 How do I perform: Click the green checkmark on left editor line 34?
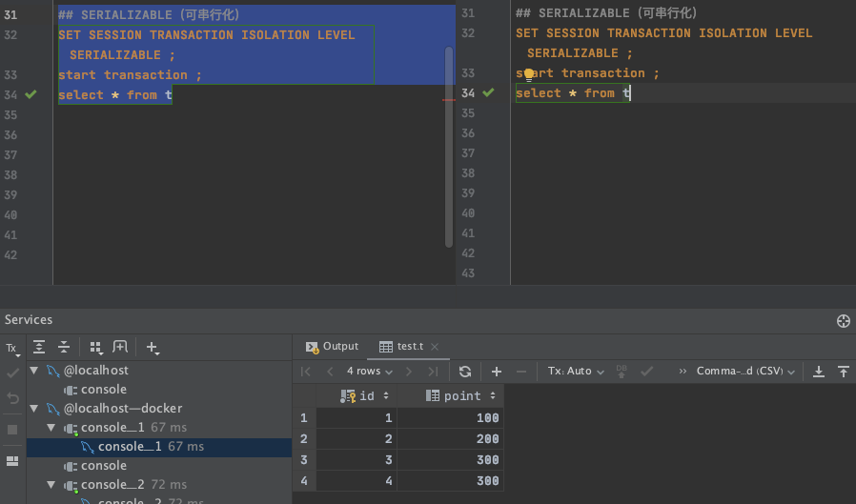click(x=31, y=94)
